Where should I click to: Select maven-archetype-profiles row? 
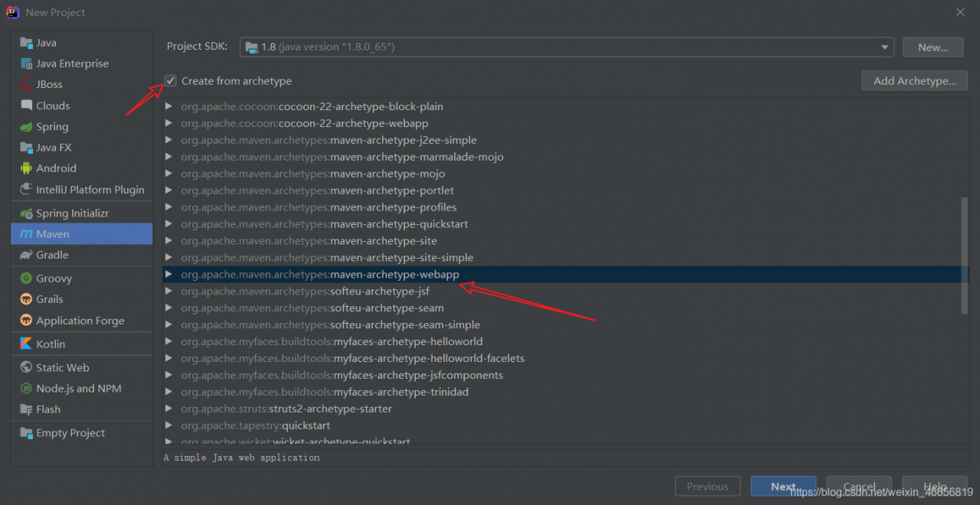point(565,207)
